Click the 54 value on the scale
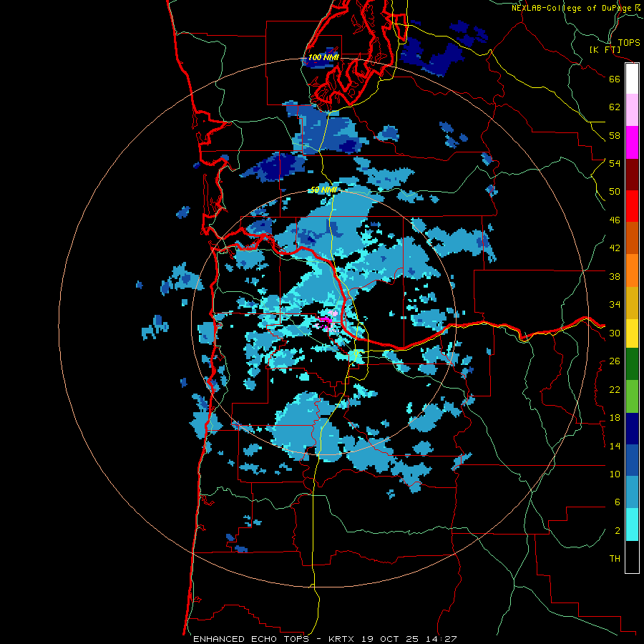Viewport: 644px width, 644px height. click(615, 163)
